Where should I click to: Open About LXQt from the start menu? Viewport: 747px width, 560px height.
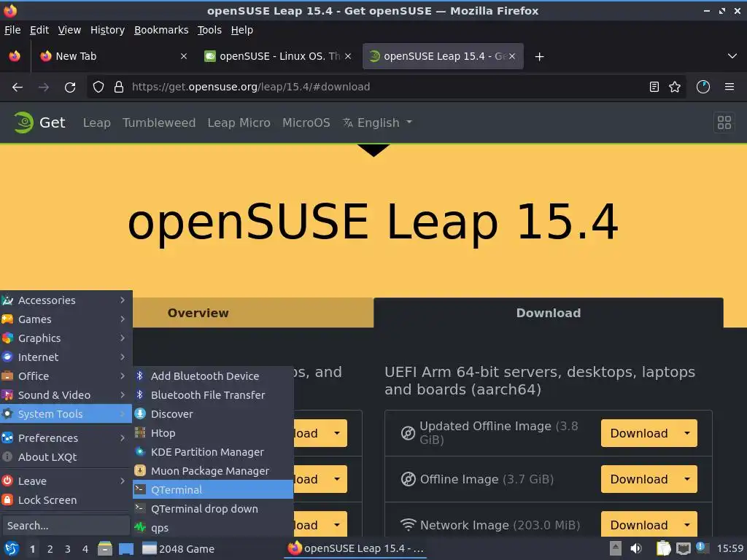click(66, 456)
